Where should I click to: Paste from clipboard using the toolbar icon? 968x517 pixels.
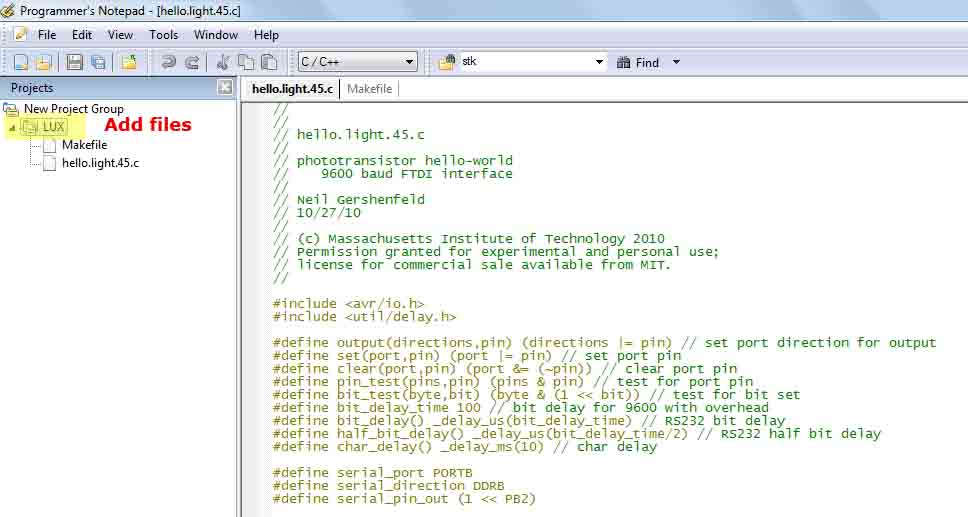pos(269,62)
